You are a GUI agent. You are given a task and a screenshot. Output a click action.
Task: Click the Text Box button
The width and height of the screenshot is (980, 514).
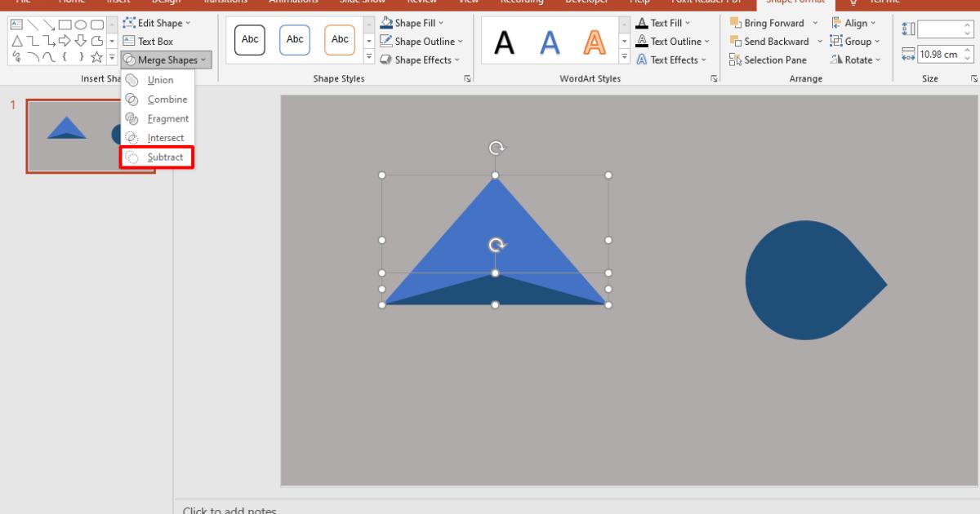(x=155, y=41)
